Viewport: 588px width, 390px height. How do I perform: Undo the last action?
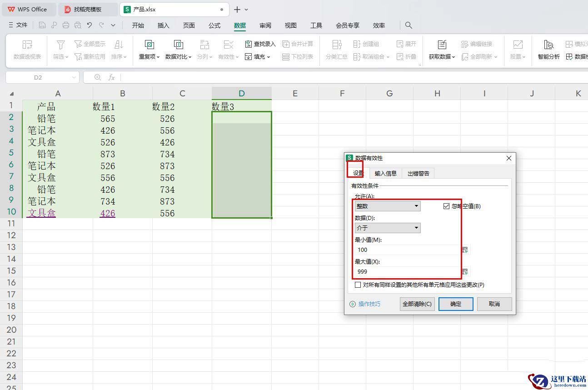90,25
